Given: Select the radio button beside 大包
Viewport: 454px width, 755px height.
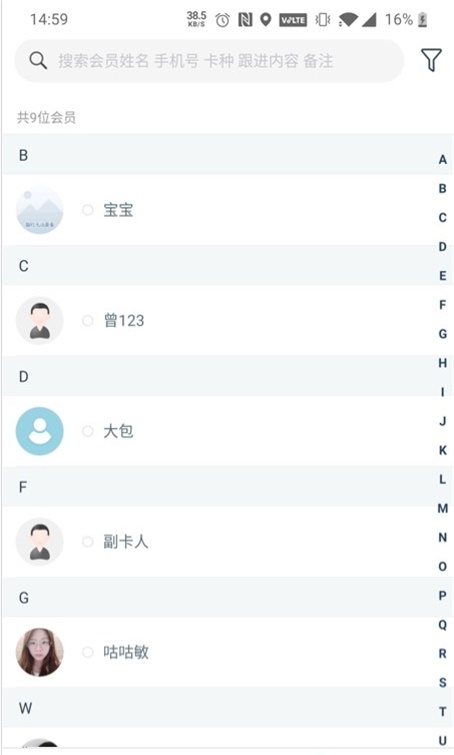Looking at the screenshot, I should coord(88,431).
